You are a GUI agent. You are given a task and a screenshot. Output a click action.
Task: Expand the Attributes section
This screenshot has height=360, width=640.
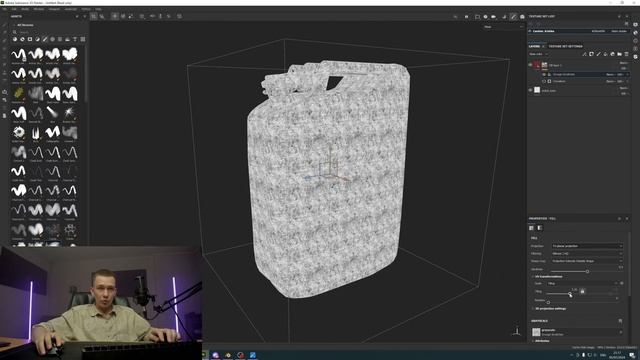click(x=541, y=341)
